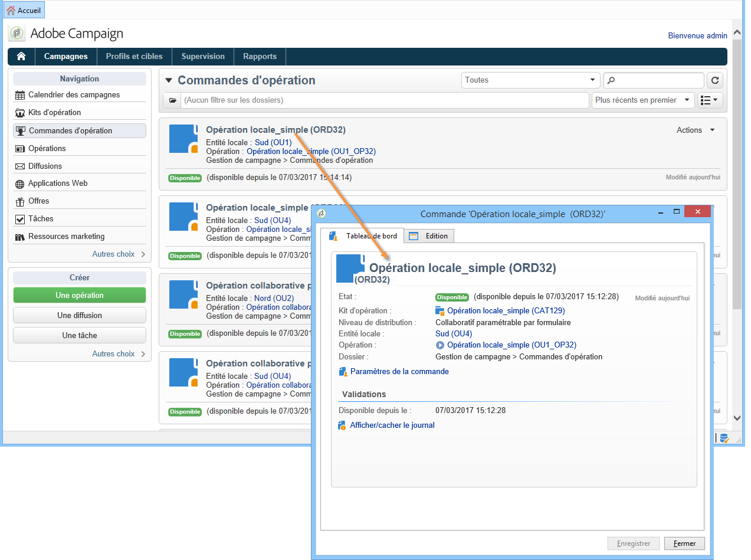Image resolution: width=751 pixels, height=560 pixels.
Task: Click the Disponible badge of first order
Action: click(x=185, y=178)
